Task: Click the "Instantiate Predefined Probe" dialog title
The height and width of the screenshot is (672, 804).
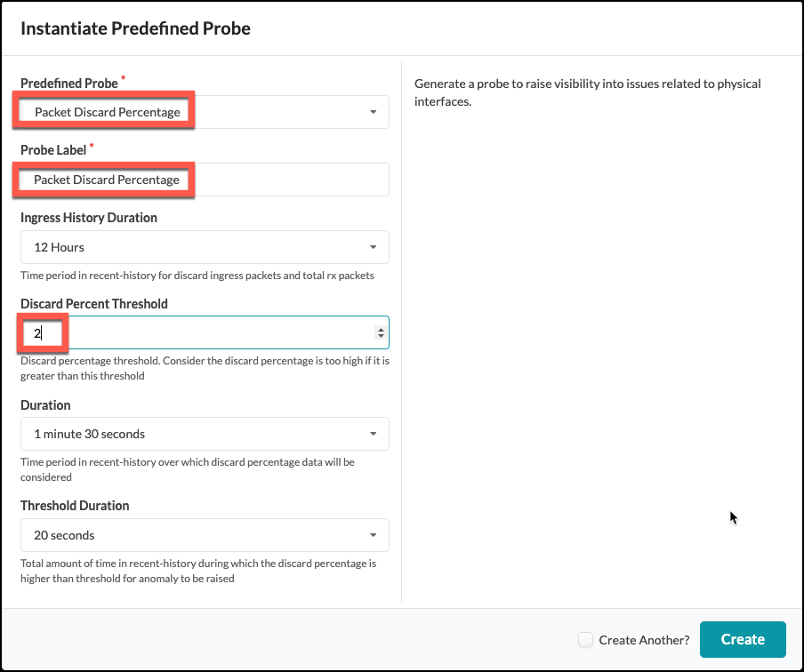Action: click(135, 28)
